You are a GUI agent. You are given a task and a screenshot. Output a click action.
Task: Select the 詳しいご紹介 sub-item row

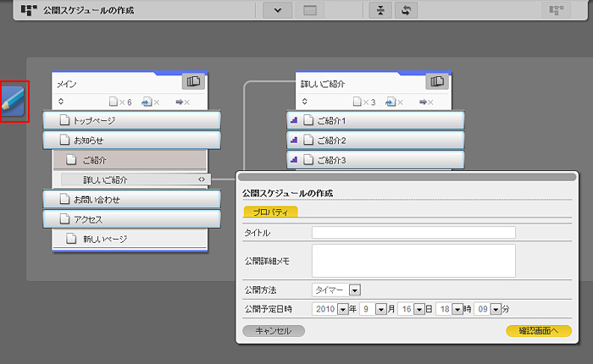tap(136, 180)
